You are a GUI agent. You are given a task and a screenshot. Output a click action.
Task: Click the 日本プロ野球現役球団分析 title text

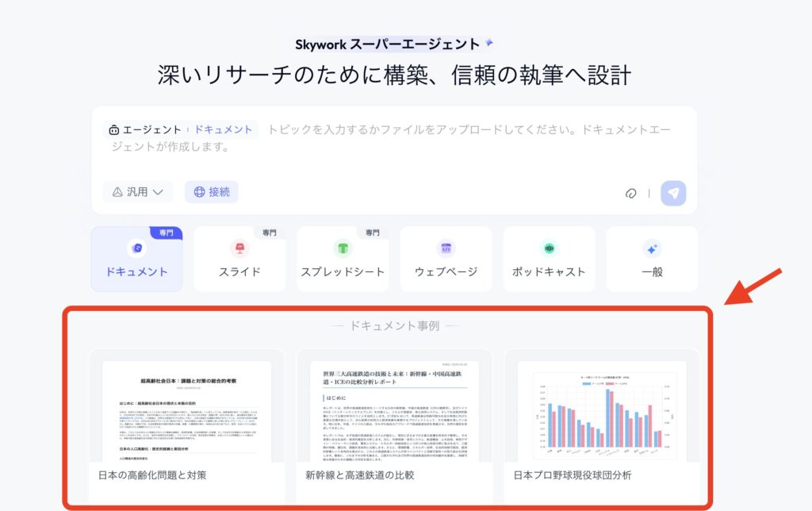click(x=573, y=474)
